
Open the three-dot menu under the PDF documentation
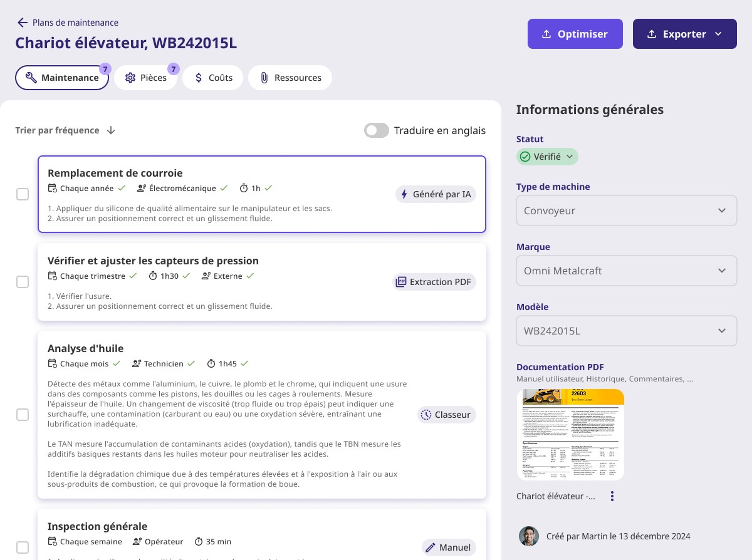[x=612, y=495]
